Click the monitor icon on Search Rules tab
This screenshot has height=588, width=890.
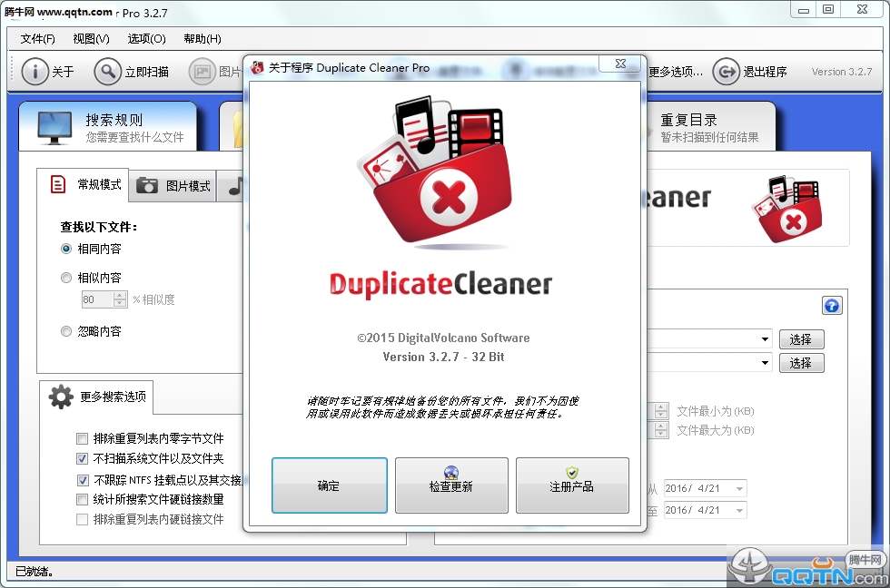(54, 128)
